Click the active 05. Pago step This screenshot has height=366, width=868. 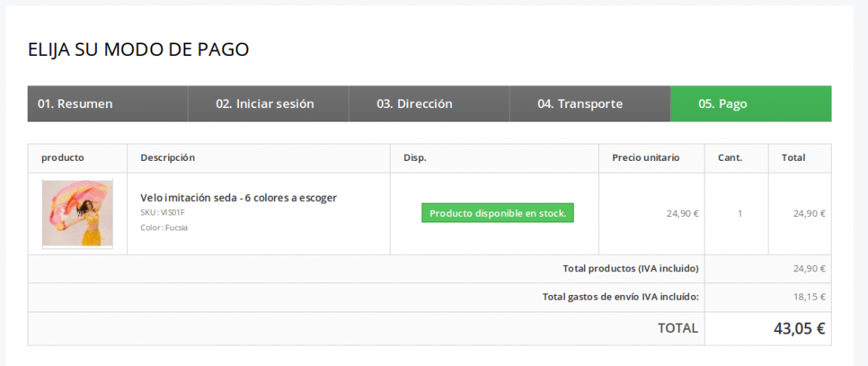[750, 103]
